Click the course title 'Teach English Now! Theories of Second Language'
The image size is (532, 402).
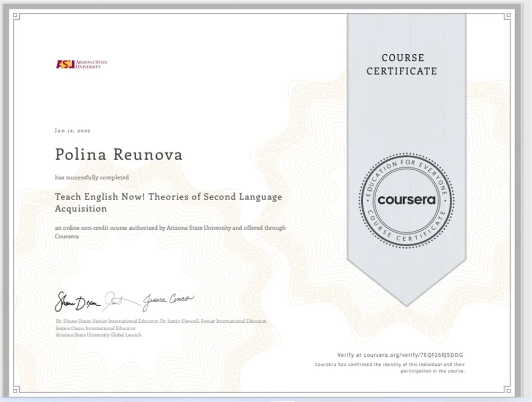tap(169, 197)
